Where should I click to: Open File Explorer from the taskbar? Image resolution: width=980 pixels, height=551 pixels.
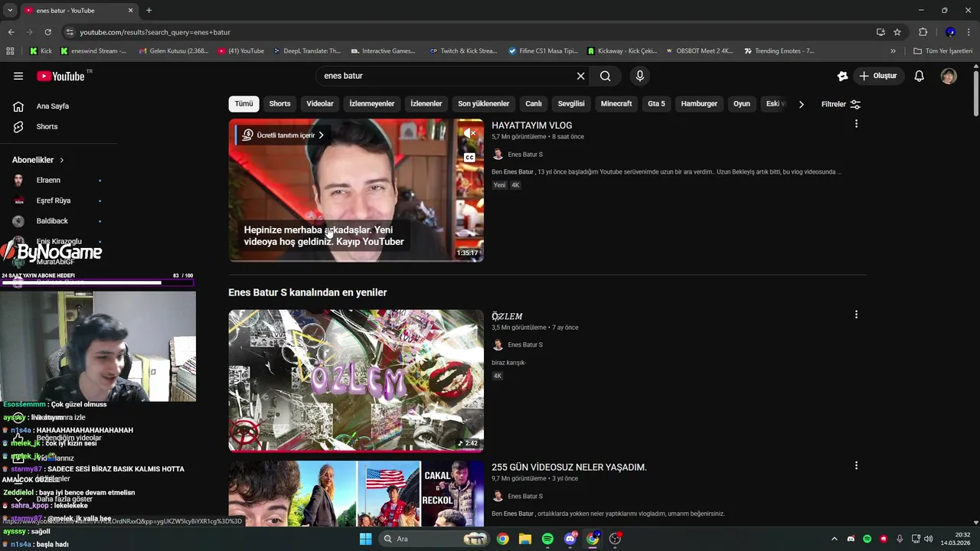click(x=525, y=539)
